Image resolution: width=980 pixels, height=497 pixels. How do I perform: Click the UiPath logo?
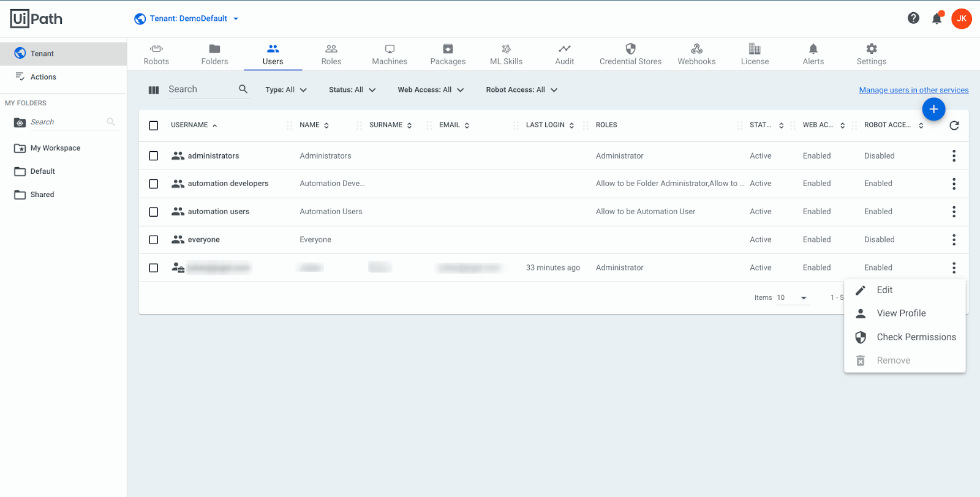click(36, 19)
